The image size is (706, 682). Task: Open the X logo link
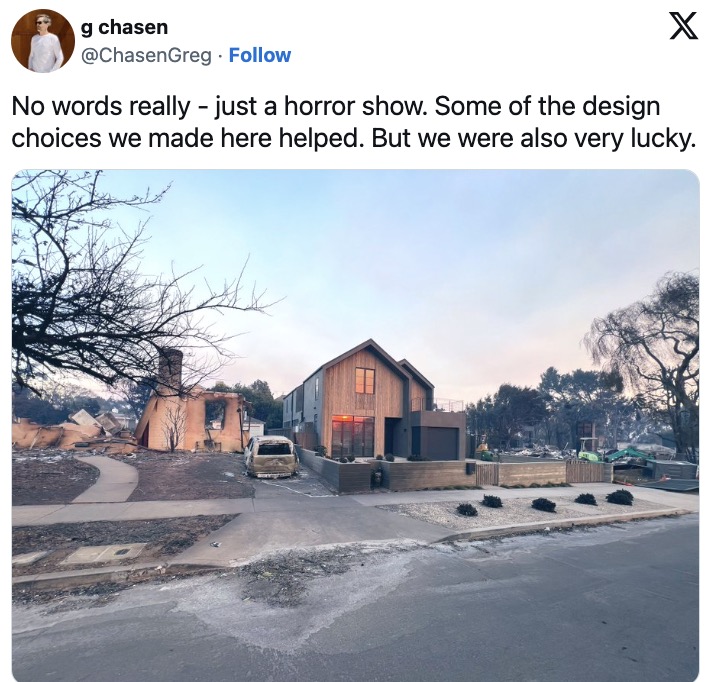(x=683, y=26)
